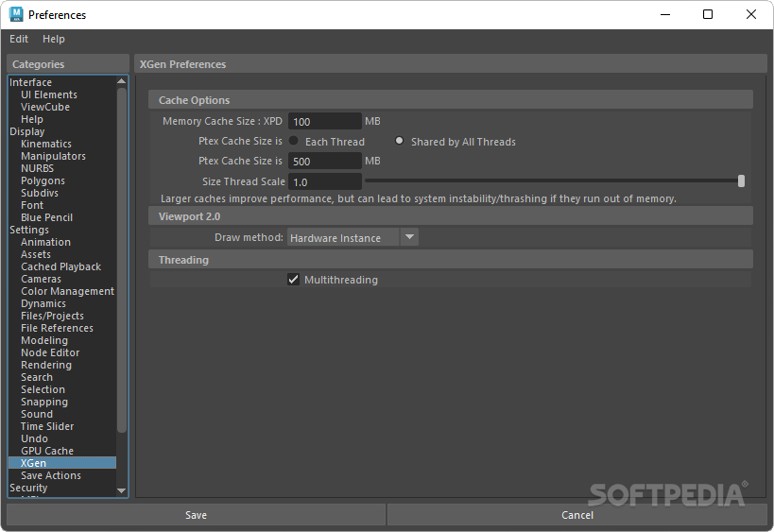Select the Interface category
The image size is (774, 532).
[30, 82]
